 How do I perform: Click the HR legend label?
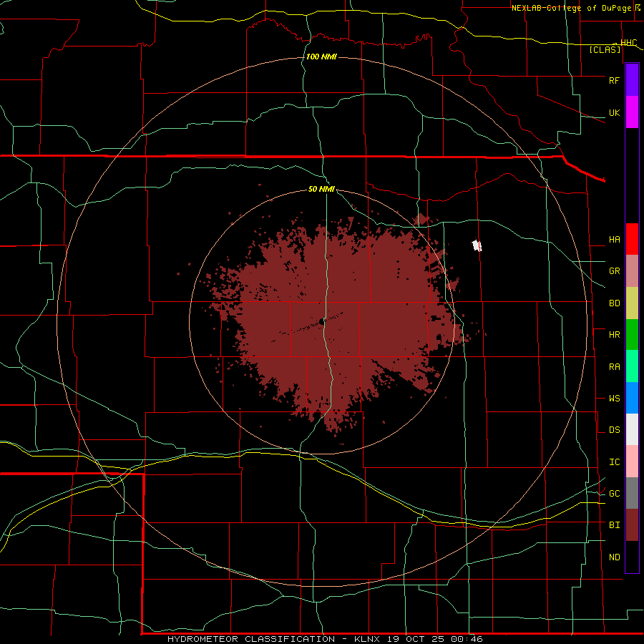(x=614, y=335)
